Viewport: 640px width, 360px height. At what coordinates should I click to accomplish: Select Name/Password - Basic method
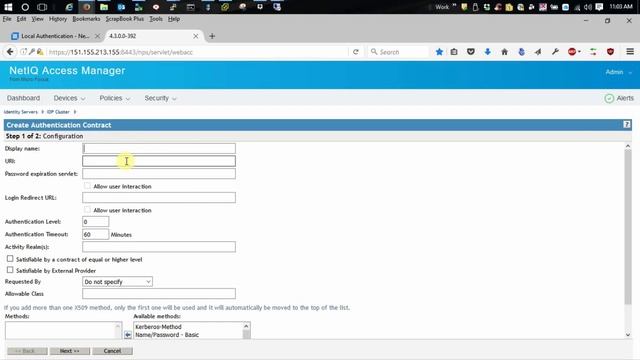[167, 335]
